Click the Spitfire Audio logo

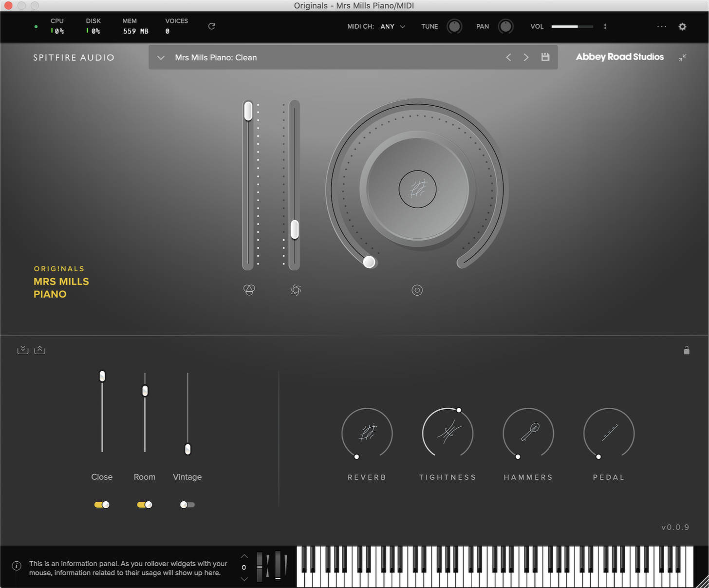[74, 57]
